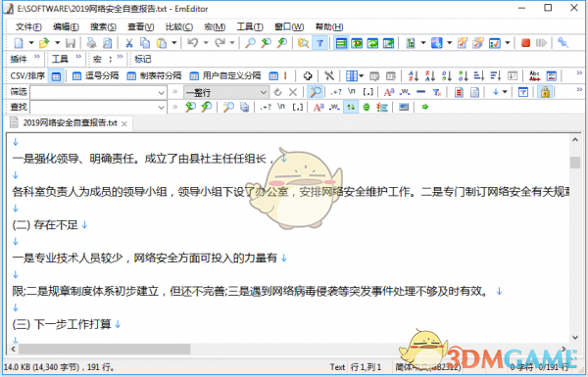Expand the 工具 toolbar chevron
This screenshot has width=588, height=377.
pyautogui.click(x=78, y=57)
